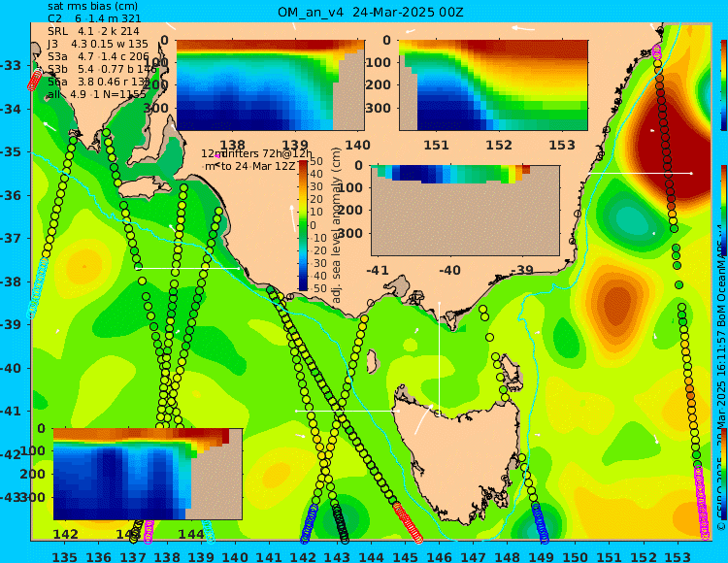Click the white transect line east of 150E

point(641,173)
